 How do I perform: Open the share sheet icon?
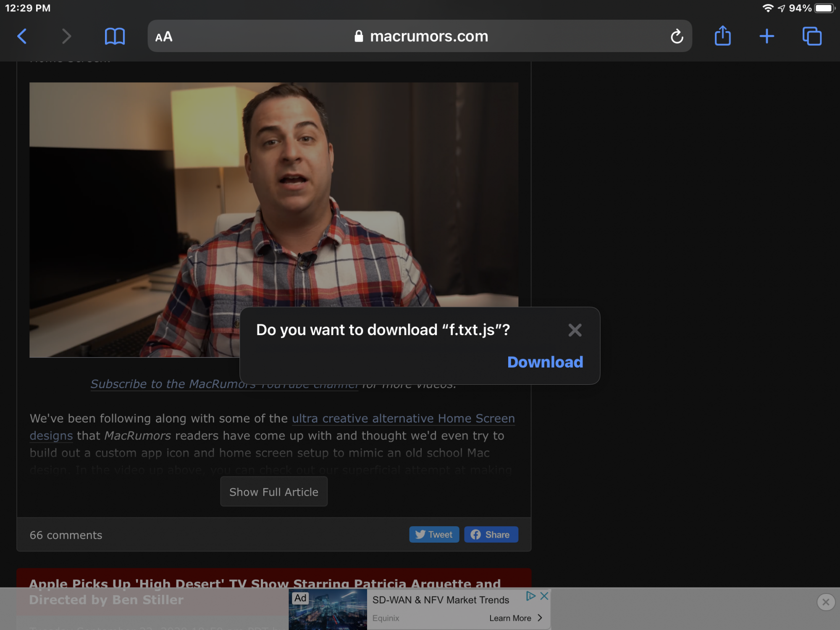[x=722, y=36]
